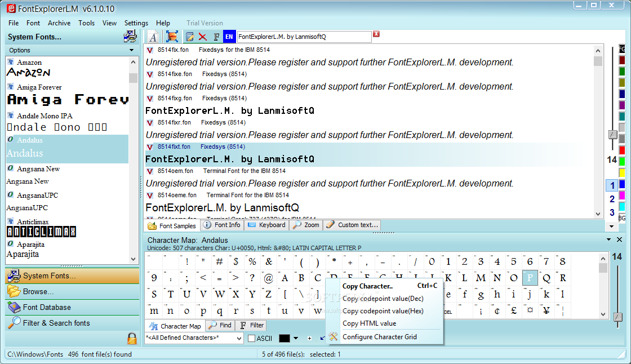Click the Browse navigation button
The height and width of the screenshot is (364, 631).
click(73, 291)
